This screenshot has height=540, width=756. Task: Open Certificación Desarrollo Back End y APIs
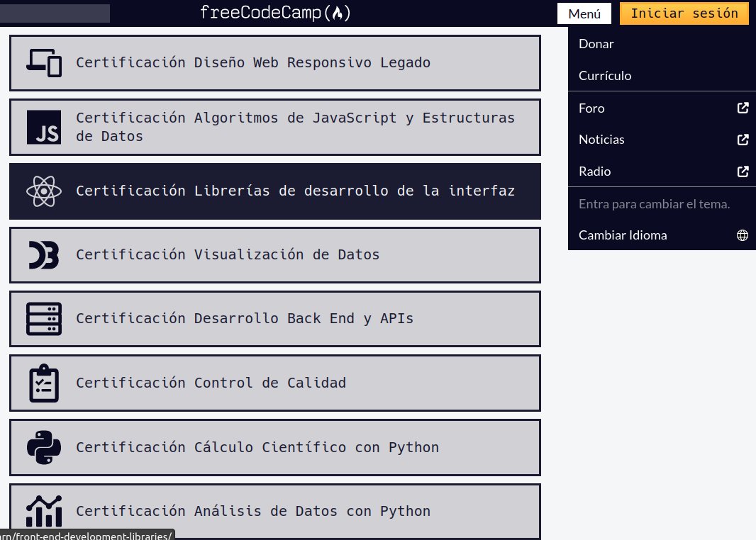click(275, 319)
